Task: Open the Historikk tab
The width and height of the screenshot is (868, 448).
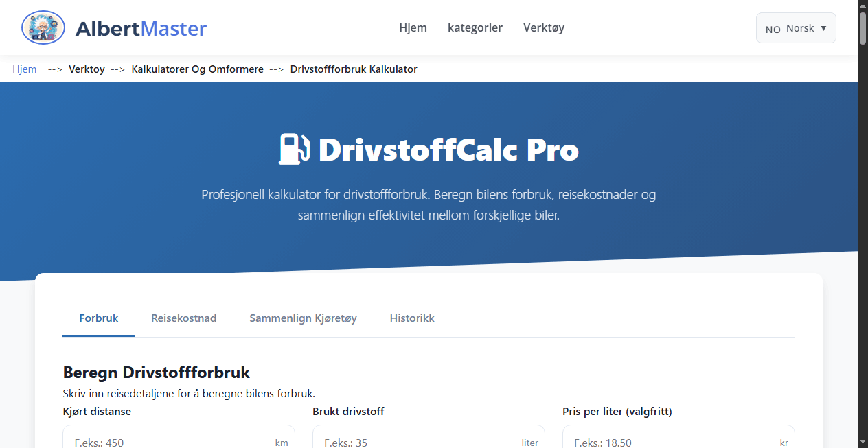Action: [412, 318]
